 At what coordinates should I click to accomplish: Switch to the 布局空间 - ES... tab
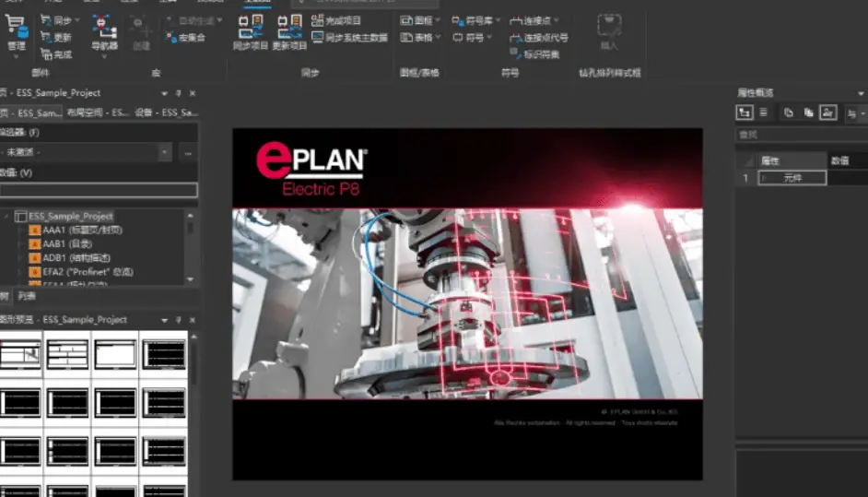[x=98, y=112]
